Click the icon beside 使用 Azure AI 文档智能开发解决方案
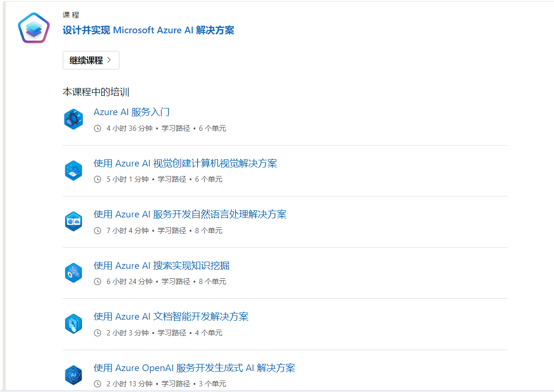554x392 pixels. tap(73, 324)
